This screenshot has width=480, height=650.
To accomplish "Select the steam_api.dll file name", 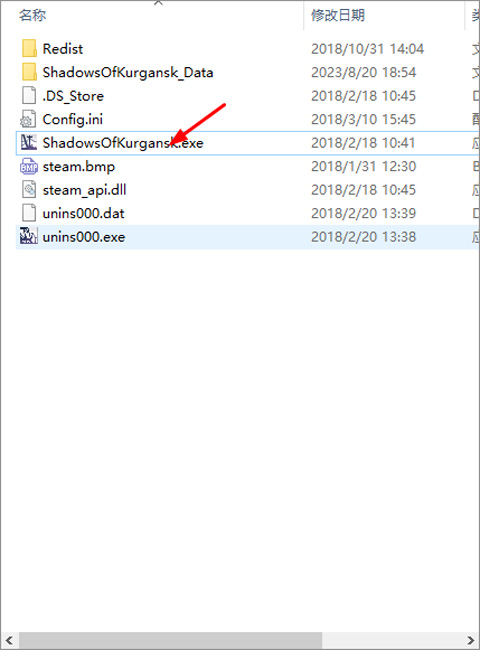I will pyautogui.click(x=84, y=190).
